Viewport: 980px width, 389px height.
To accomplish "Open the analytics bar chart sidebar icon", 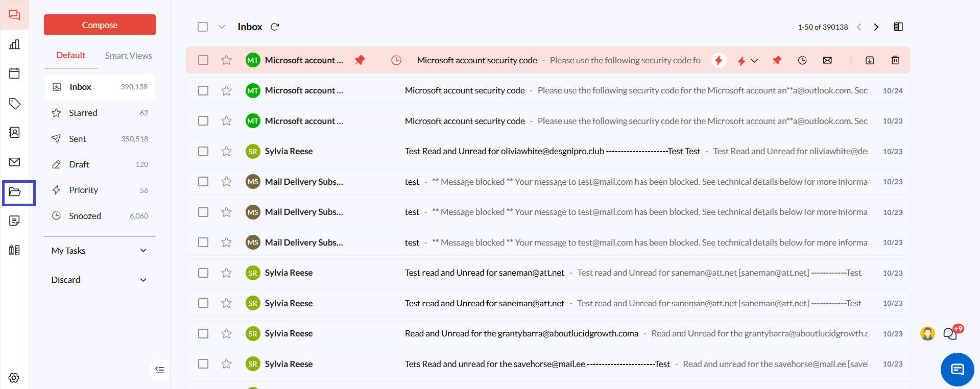I will point(14,44).
